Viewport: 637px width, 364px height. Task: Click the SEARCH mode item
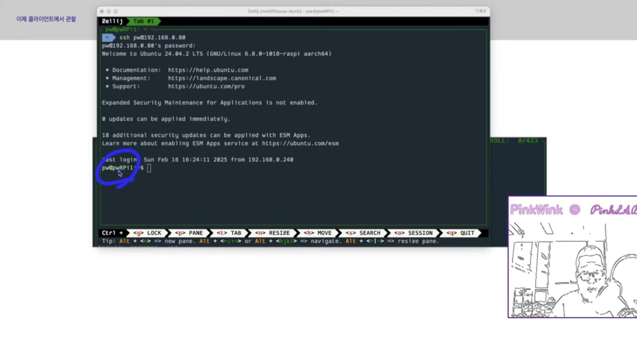click(363, 233)
